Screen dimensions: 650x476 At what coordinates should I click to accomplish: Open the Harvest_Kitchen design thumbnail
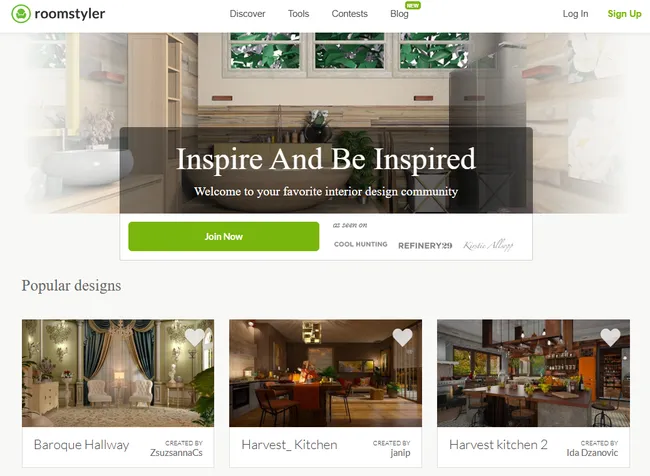pyautogui.click(x=325, y=373)
